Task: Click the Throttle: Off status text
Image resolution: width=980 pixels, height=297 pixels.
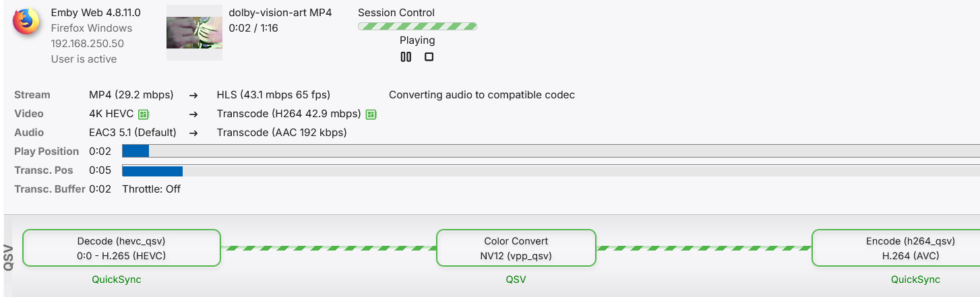Action: [151, 189]
